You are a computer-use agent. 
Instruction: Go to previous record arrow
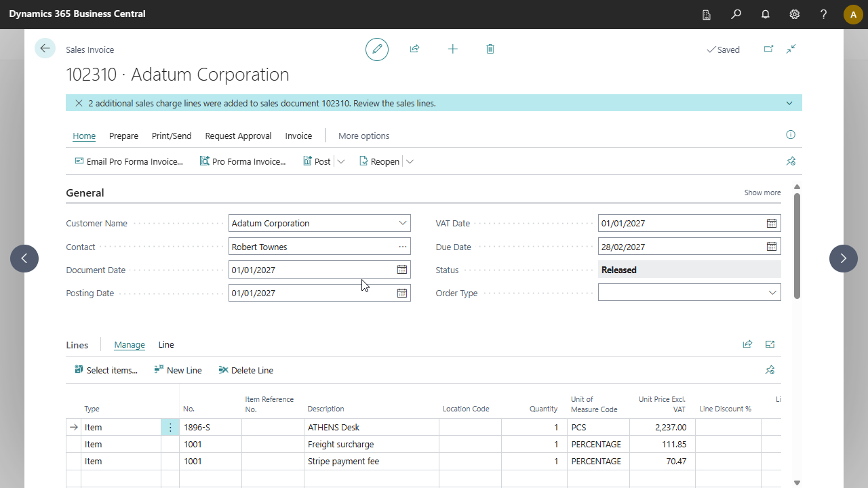24,258
